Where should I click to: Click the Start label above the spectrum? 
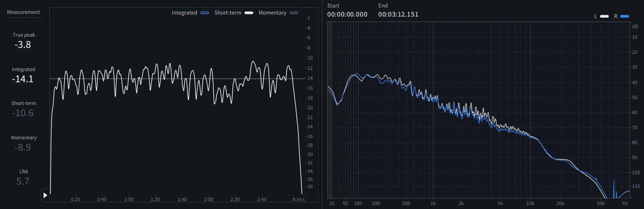[x=333, y=6]
